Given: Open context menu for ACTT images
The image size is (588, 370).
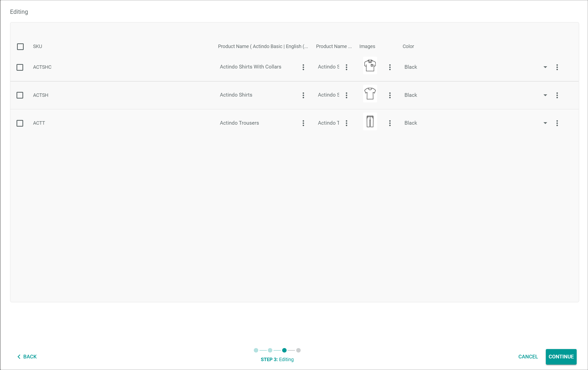Looking at the screenshot, I should click(390, 123).
